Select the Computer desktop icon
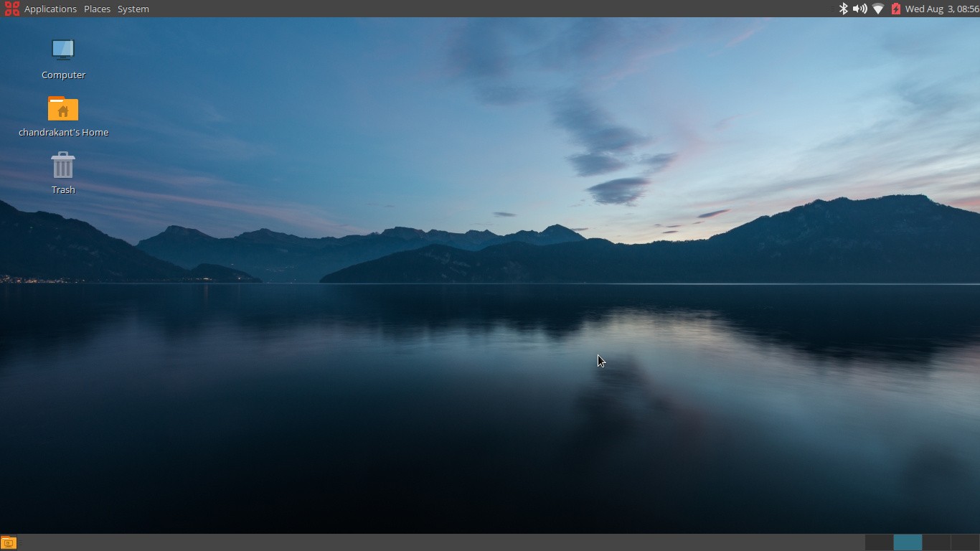Screen dimensions: 980x551 63,50
